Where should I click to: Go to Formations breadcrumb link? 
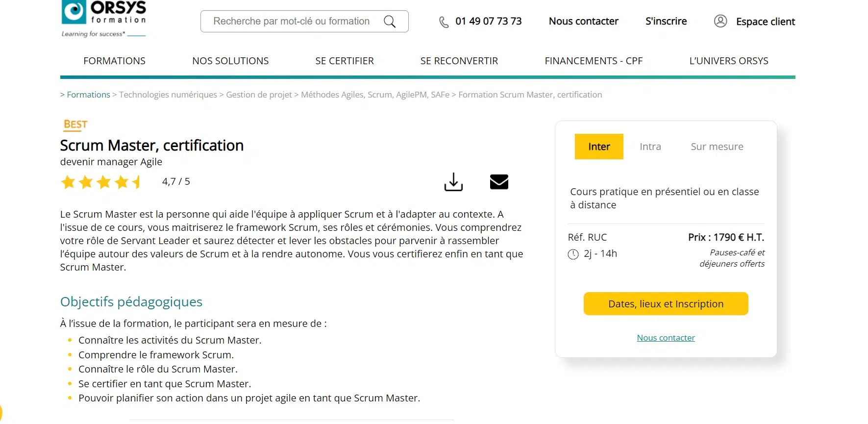88,95
